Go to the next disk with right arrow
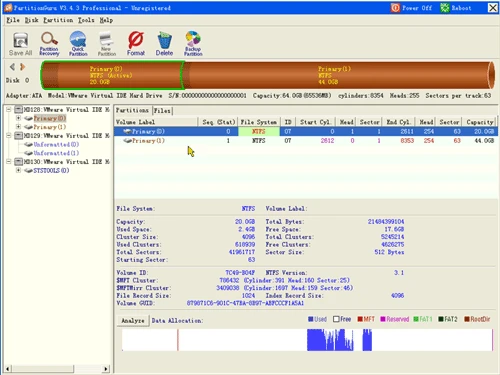Screen dimensions: 500x375 point(22,67)
